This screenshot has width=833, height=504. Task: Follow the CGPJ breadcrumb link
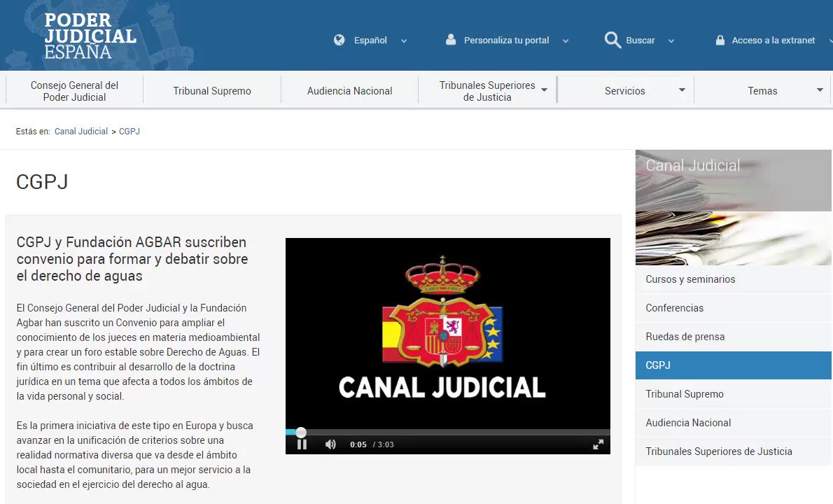(129, 131)
